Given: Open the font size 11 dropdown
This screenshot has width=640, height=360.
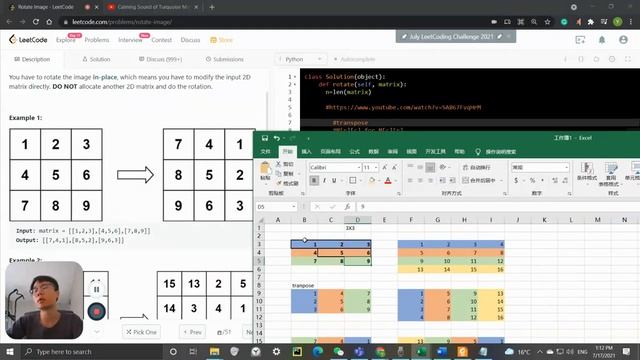Looking at the screenshot, I should coord(376,167).
